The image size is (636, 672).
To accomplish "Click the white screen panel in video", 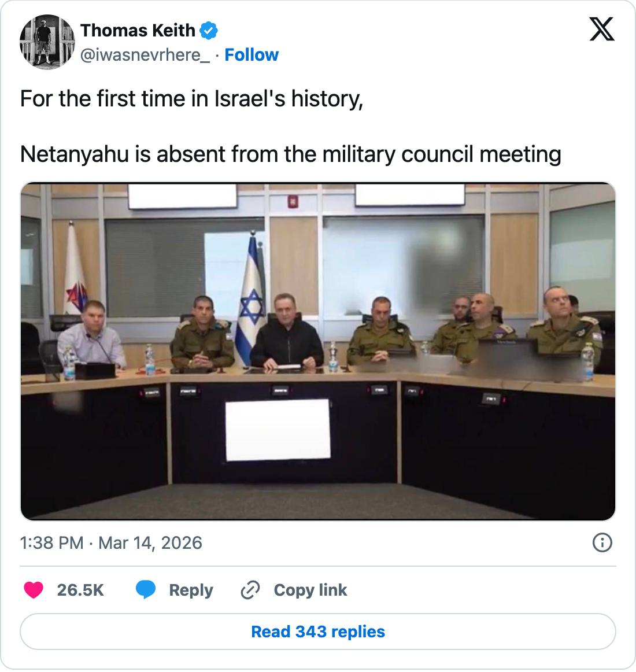I will [x=278, y=430].
